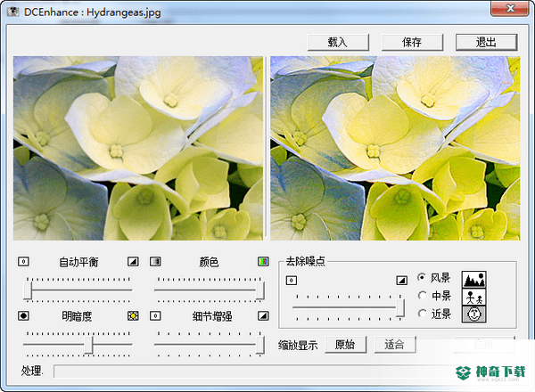Click the 保存 (Save) button
Screen dimensions: 535x392
(412, 42)
